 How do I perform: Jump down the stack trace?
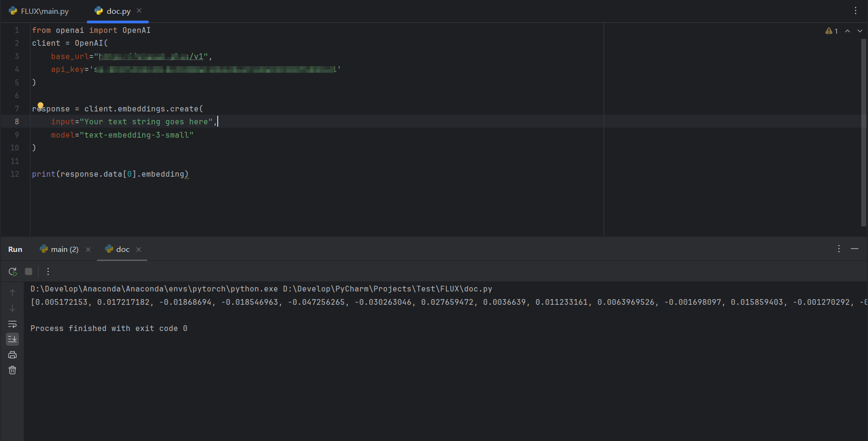12,308
